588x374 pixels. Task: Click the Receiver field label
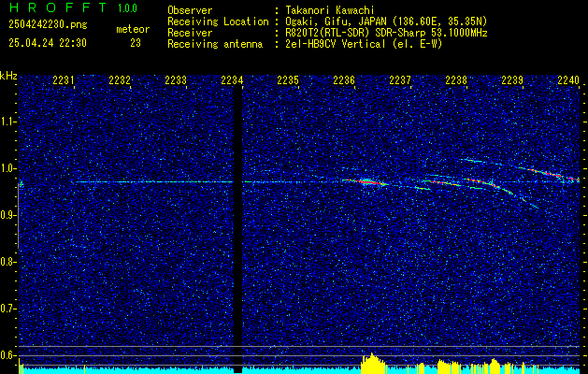tap(190, 33)
